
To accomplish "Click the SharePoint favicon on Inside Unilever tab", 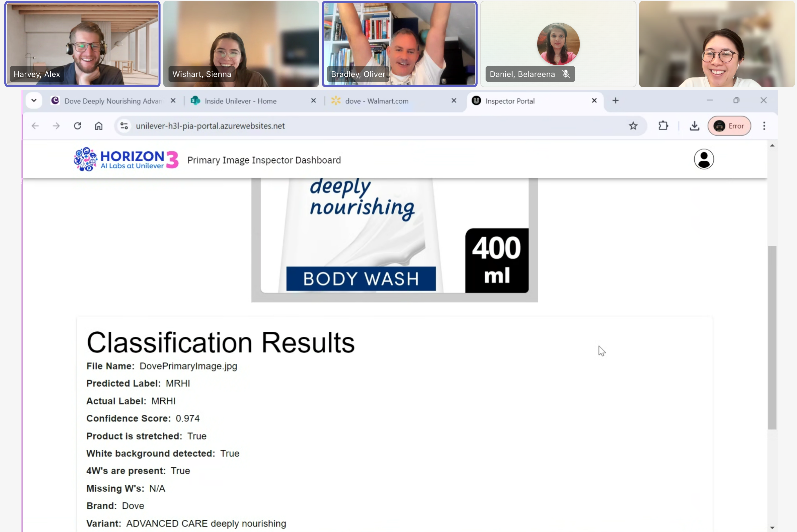I will [x=196, y=100].
